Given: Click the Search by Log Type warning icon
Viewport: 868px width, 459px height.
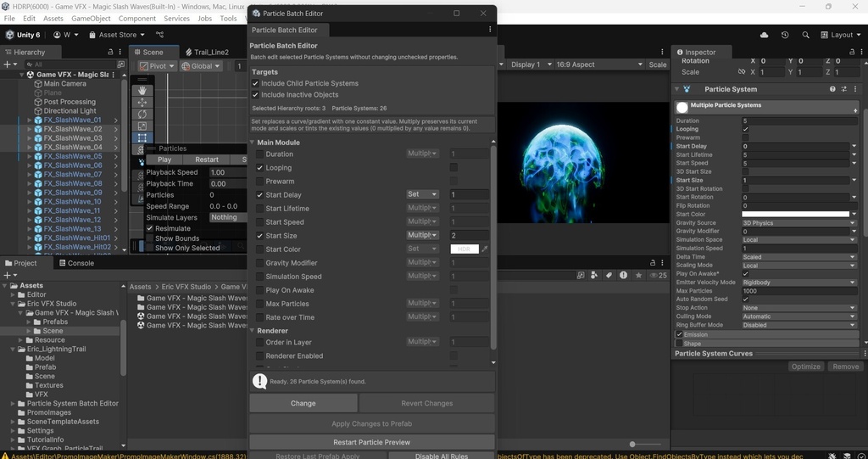Looking at the screenshot, I should coord(623,275).
